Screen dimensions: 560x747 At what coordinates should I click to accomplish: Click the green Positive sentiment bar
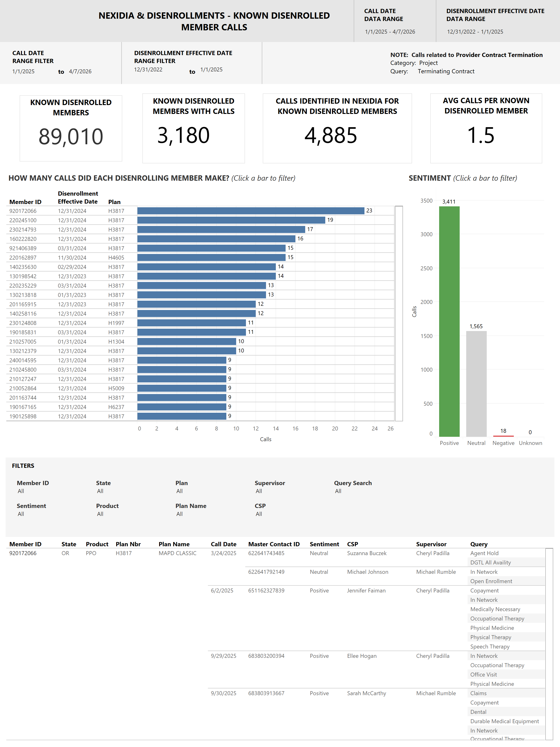click(449, 321)
